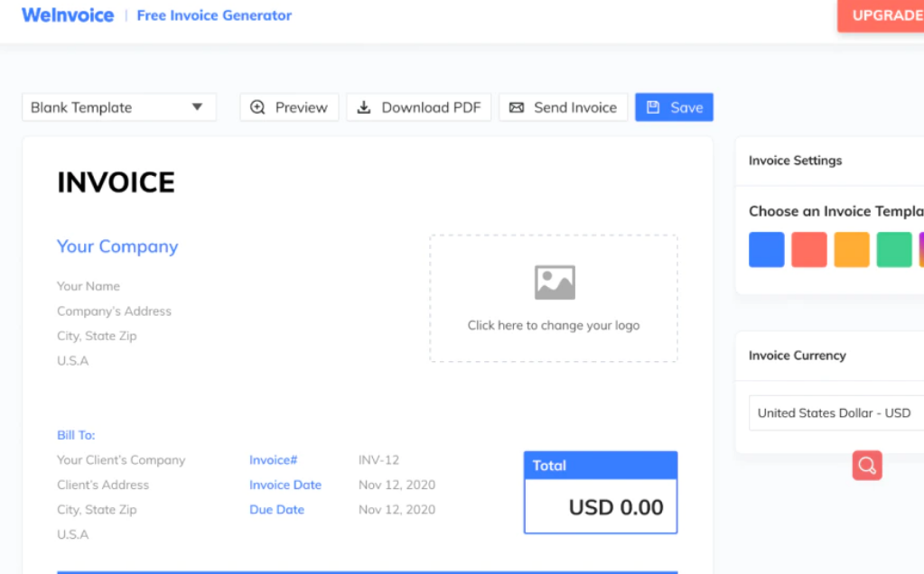Click the USD 0.00 total amount

point(616,507)
